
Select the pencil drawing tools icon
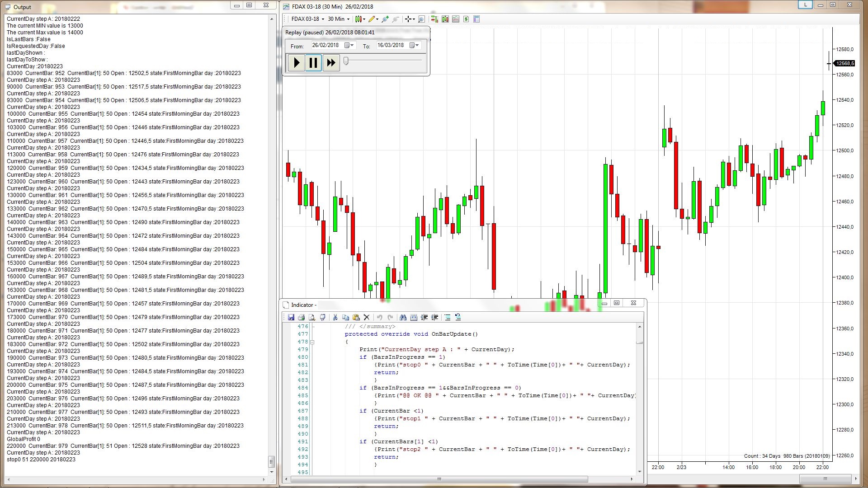[373, 19]
